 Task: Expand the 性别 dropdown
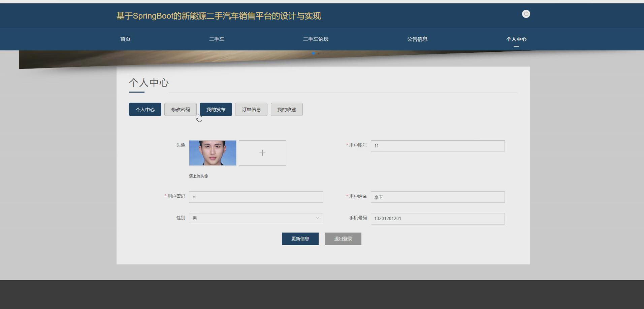pyautogui.click(x=256, y=218)
